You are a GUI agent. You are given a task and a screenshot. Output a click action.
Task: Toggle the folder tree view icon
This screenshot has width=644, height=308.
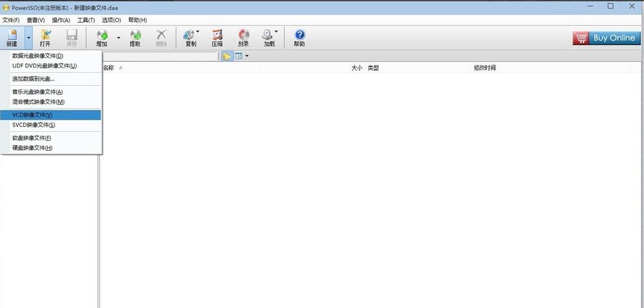(227, 57)
